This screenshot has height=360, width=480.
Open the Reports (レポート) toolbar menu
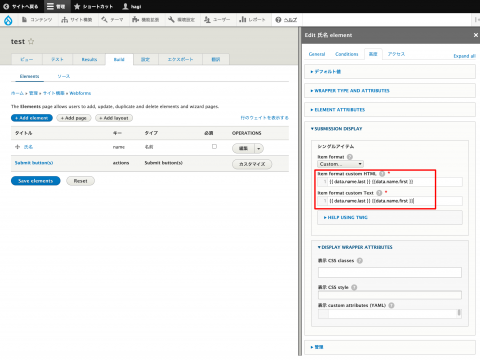252,20
